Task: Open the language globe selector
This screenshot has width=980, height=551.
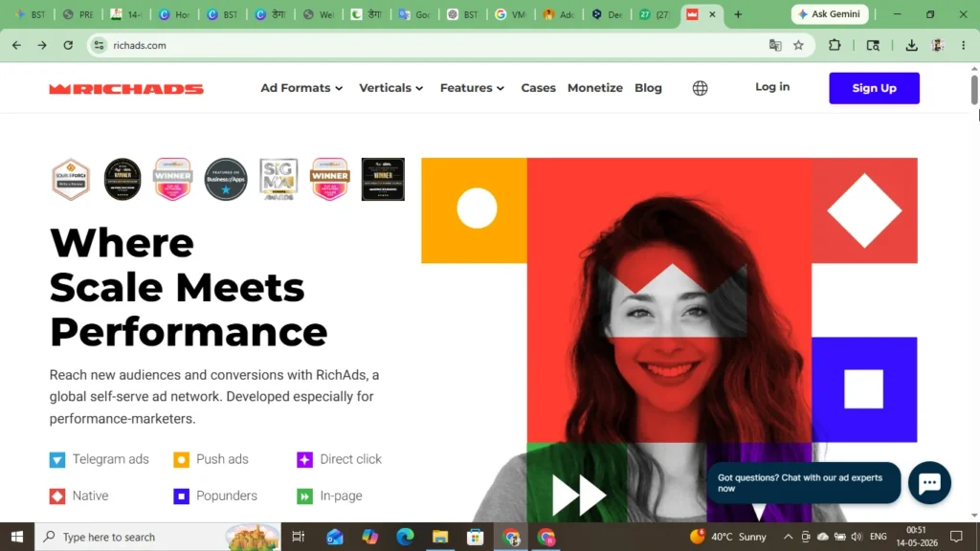Action: [700, 88]
